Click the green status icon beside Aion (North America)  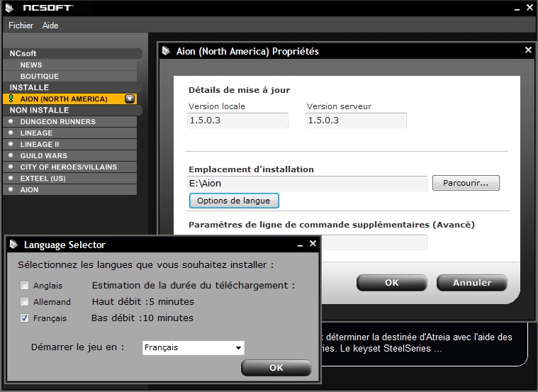(11, 99)
